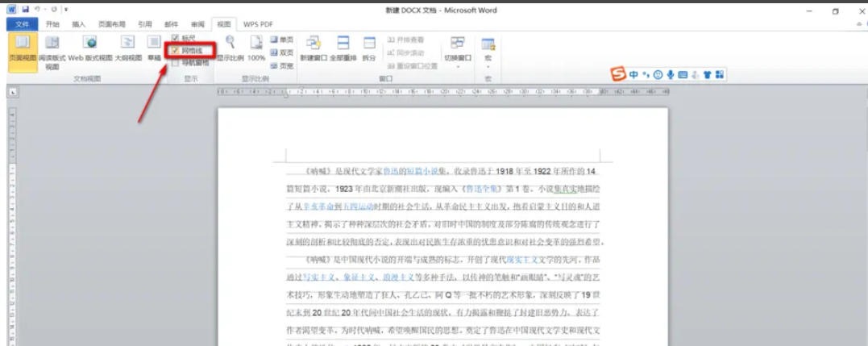
Task: Open the 五四运动 hyperlink
Action: [x=358, y=207]
